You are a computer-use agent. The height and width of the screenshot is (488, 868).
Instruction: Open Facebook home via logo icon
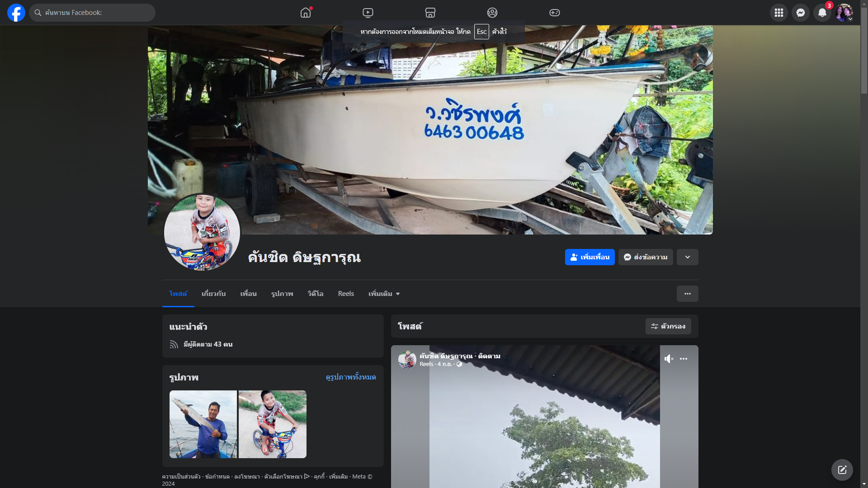pos(16,13)
